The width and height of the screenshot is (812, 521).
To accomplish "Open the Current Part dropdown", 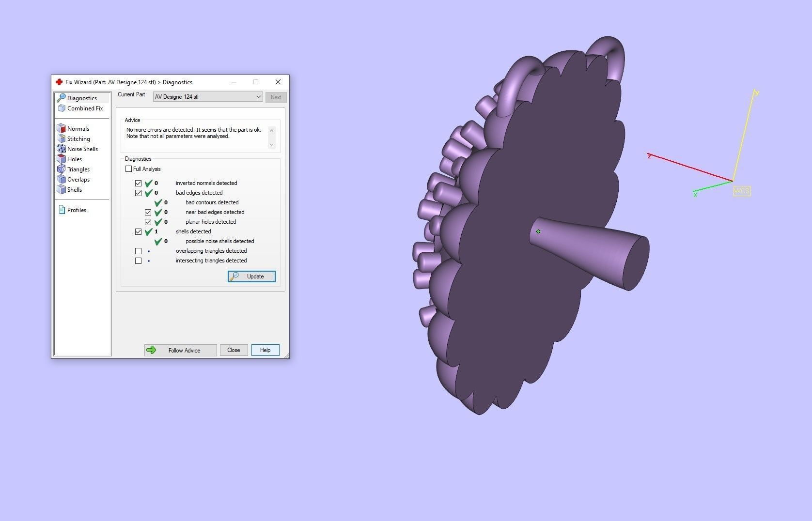I will [x=208, y=97].
